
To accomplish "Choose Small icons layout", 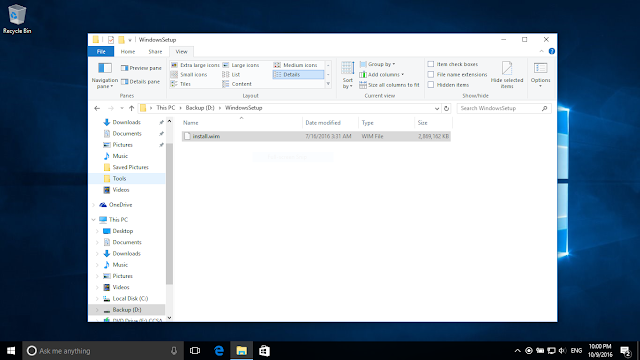I will tap(189, 74).
